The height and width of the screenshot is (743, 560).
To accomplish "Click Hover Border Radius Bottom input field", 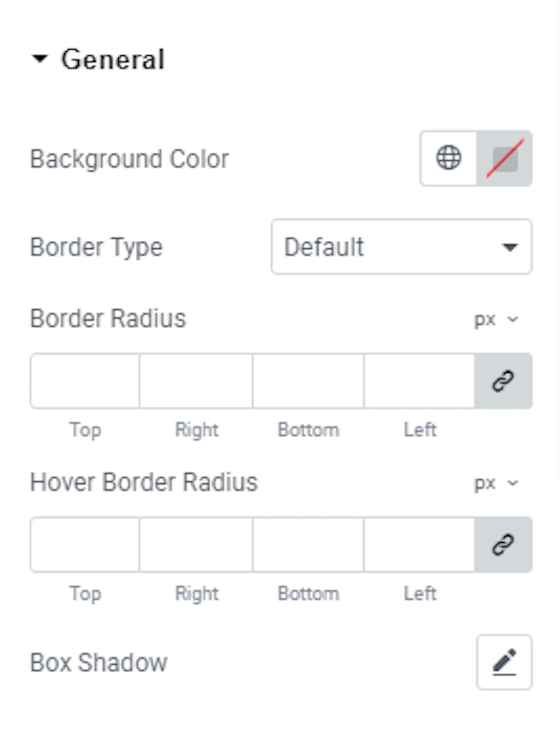I will [x=308, y=545].
